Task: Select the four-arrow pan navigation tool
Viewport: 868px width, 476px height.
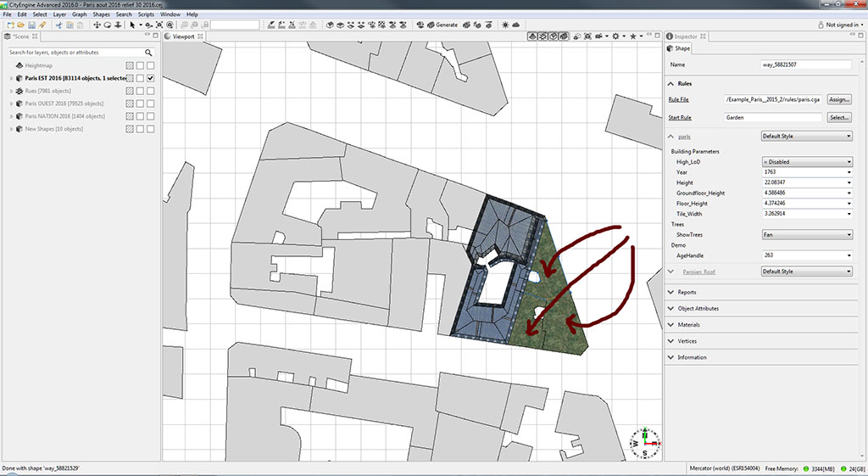Action: coord(97,25)
